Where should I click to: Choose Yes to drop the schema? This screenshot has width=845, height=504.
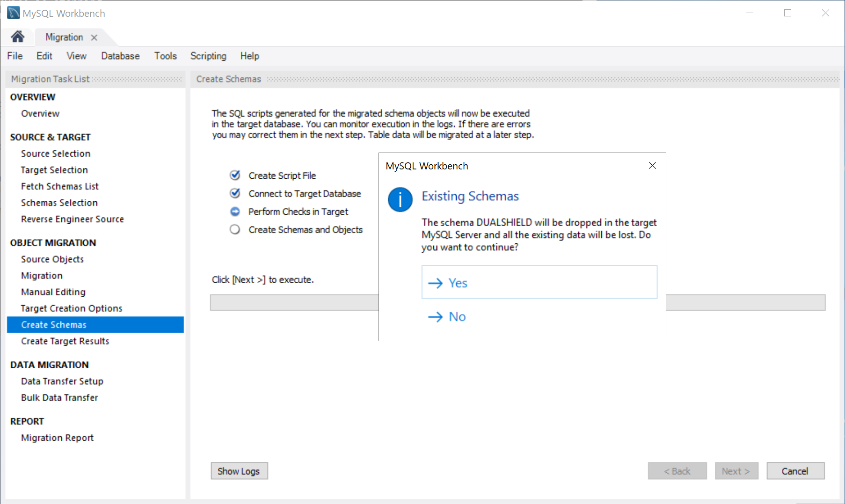point(539,282)
